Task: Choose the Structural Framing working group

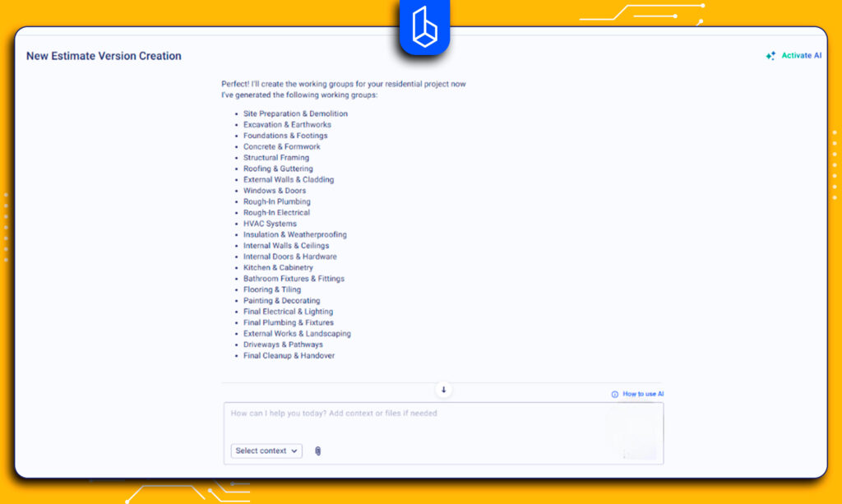Action: pyautogui.click(x=276, y=158)
